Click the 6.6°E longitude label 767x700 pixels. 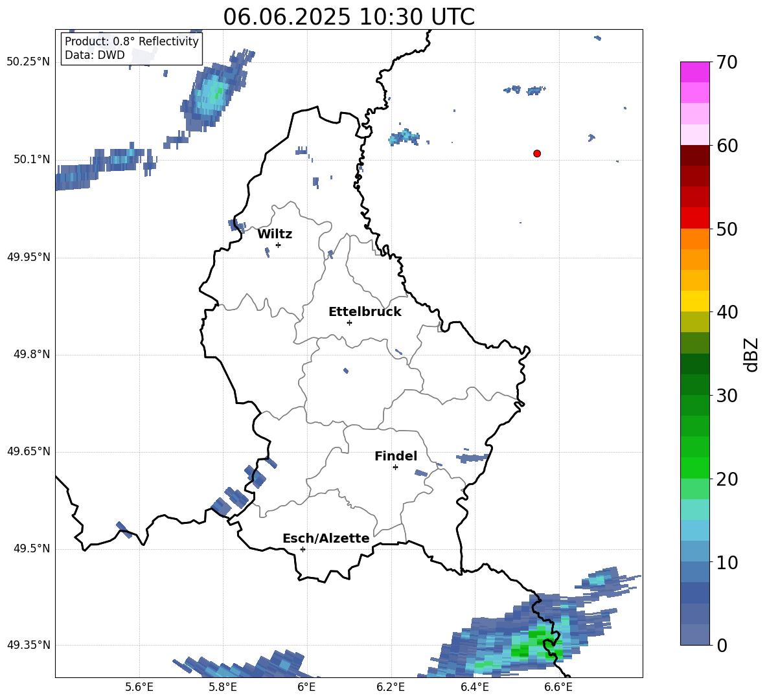click(x=558, y=687)
